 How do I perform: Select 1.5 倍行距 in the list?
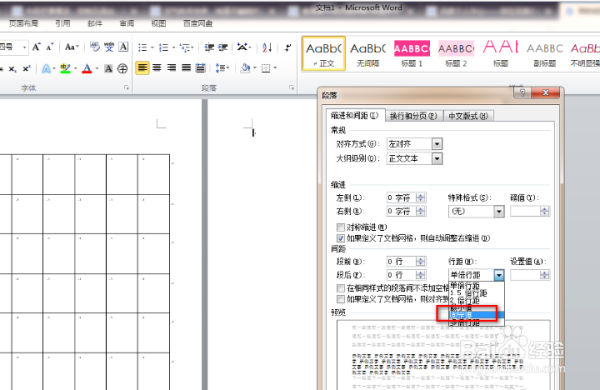468,293
